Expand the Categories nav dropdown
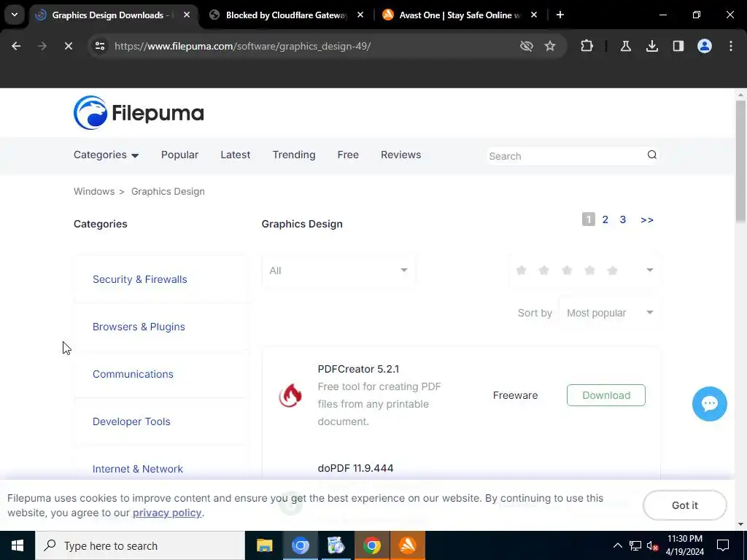This screenshot has width=747, height=560. coord(106,155)
